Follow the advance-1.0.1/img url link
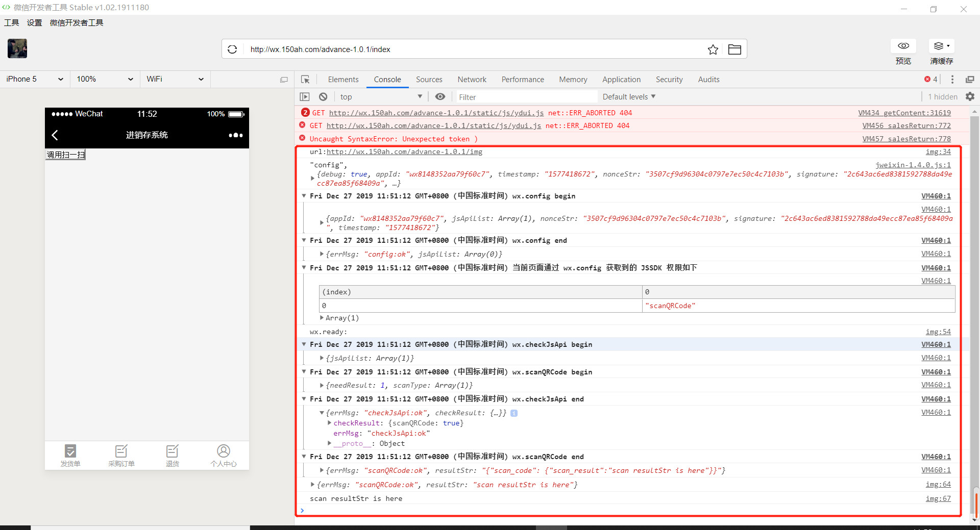Screen dimensions: 980x530 (x=404, y=152)
